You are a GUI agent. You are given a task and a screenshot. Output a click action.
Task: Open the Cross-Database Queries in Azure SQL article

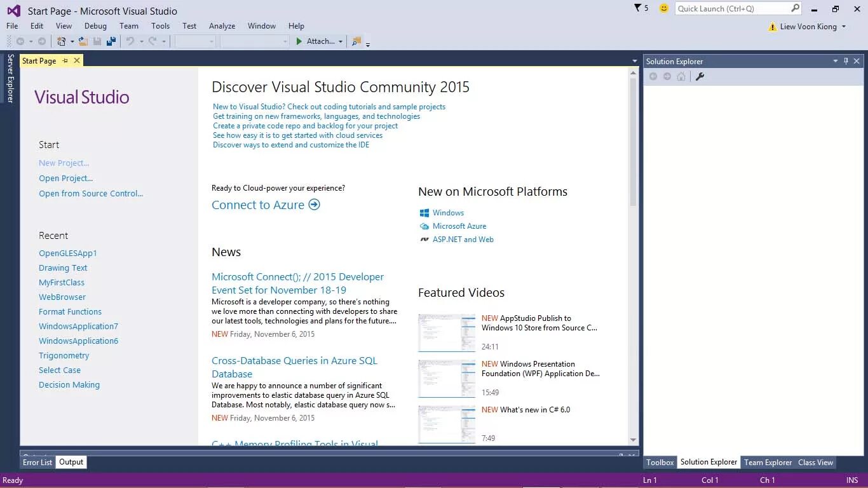click(x=295, y=367)
